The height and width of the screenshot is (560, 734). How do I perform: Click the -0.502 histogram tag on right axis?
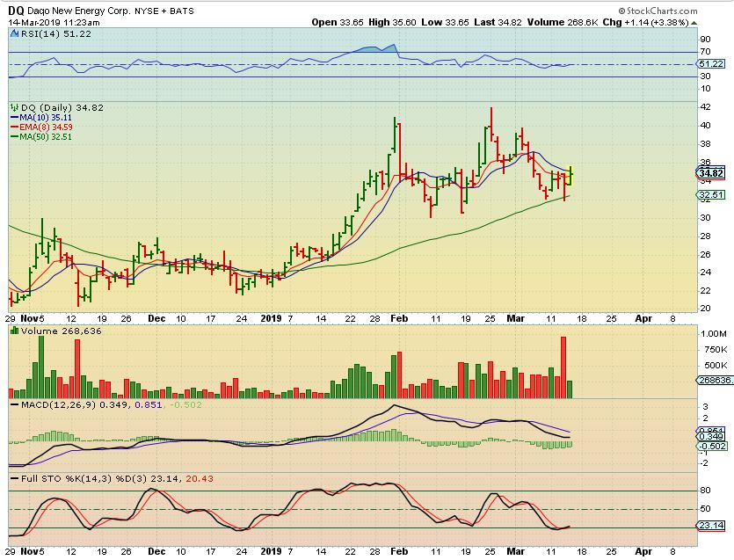[712, 447]
